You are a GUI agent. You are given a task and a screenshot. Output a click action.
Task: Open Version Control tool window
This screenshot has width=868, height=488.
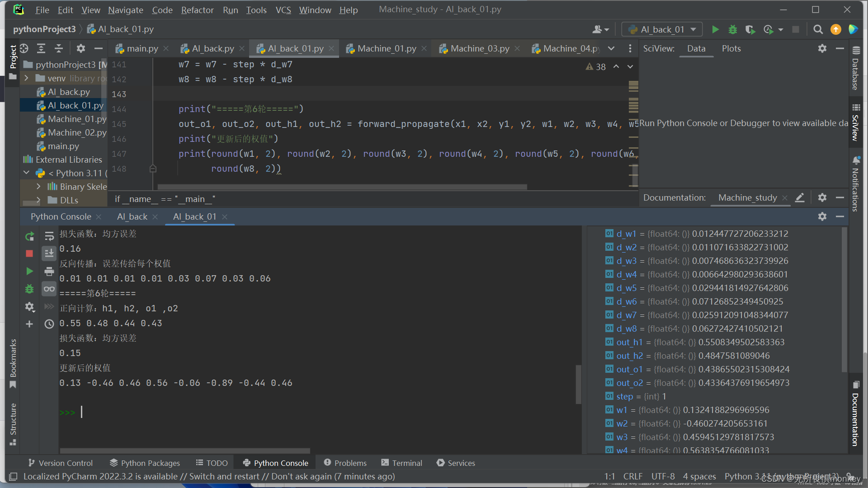click(x=60, y=463)
